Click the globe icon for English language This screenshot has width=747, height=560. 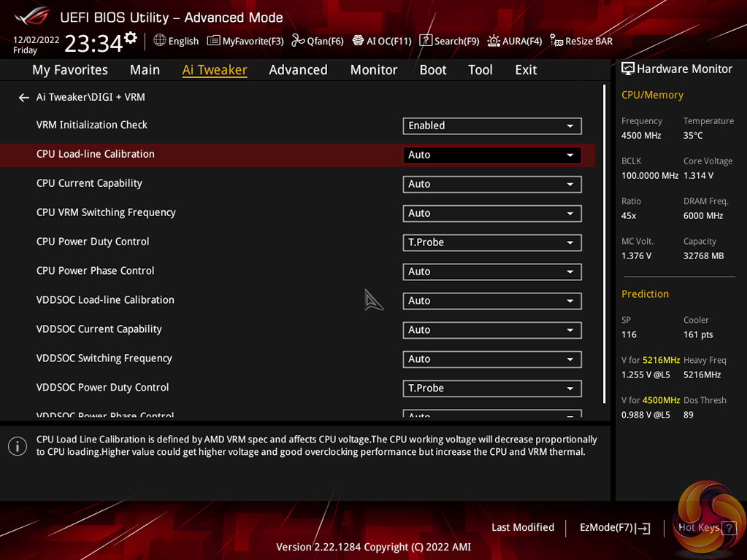coord(160,40)
